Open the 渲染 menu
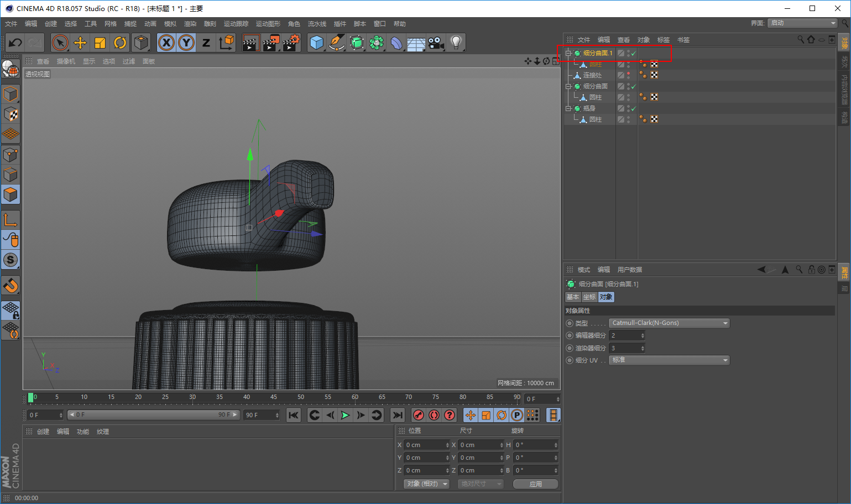 pos(190,24)
